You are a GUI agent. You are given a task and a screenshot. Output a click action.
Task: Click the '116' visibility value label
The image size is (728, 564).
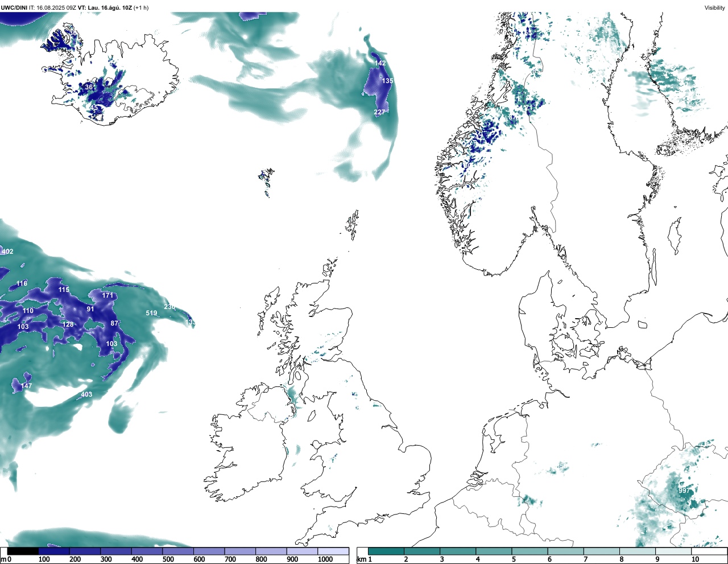(22, 283)
